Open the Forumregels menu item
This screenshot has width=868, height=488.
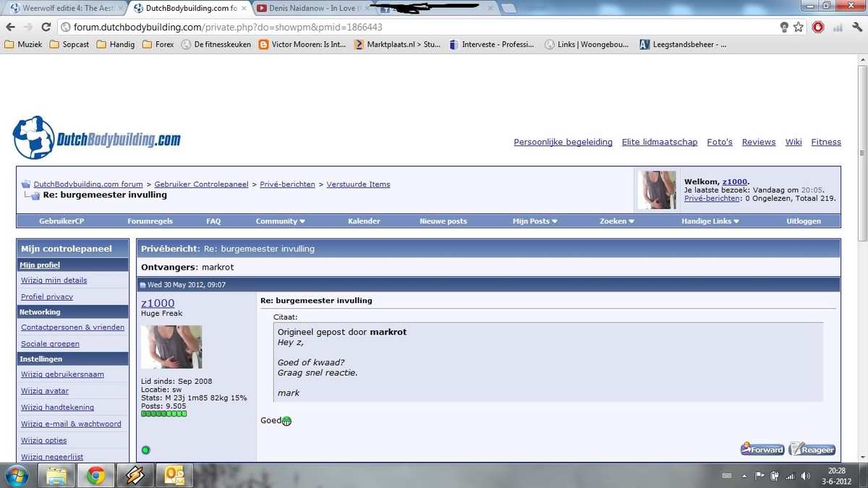point(150,221)
